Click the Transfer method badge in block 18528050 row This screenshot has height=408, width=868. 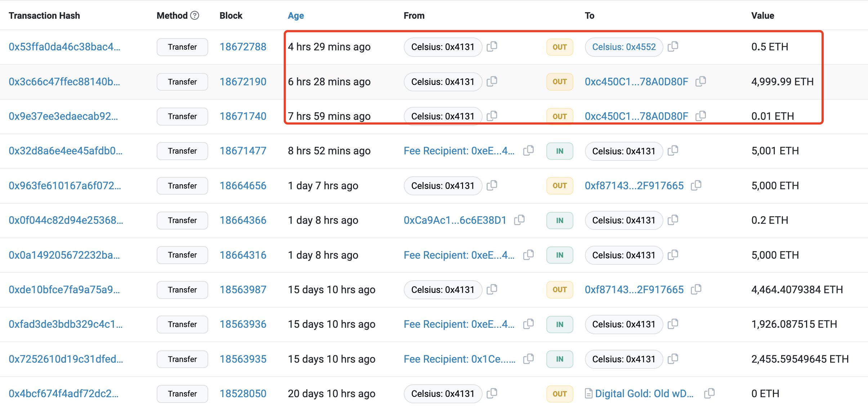182,394
